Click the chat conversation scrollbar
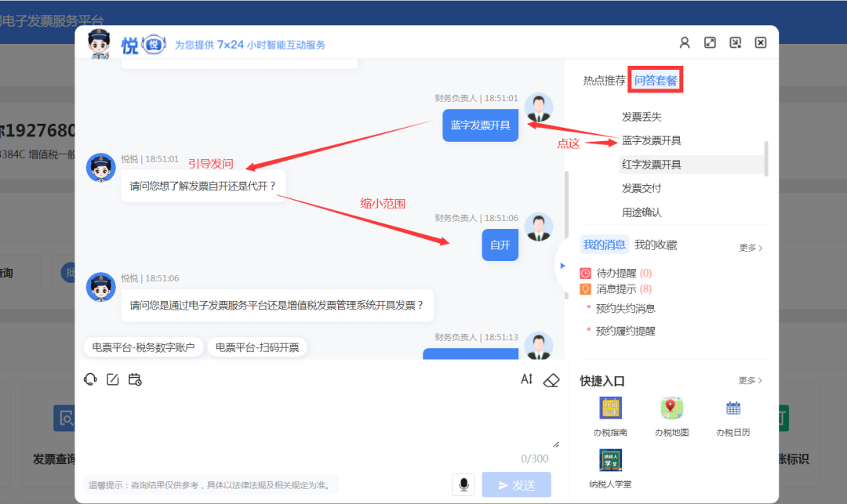847x504 pixels. click(566, 234)
